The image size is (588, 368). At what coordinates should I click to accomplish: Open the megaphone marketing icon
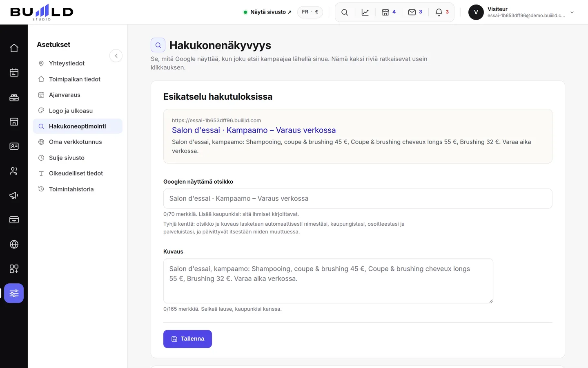pos(14,195)
